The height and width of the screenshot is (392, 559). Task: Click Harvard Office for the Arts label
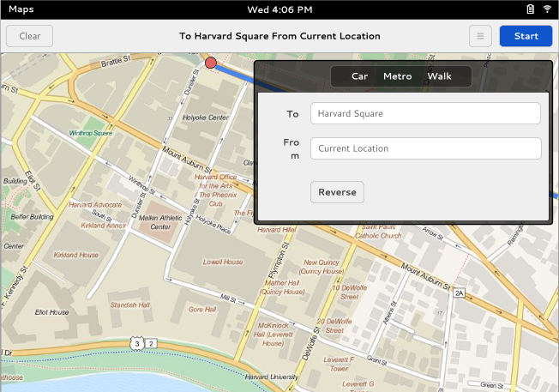pos(216,181)
